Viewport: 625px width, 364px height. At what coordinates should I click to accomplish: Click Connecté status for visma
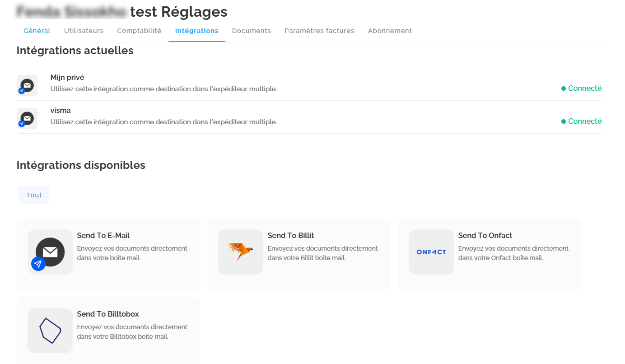pyautogui.click(x=582, y=121)
